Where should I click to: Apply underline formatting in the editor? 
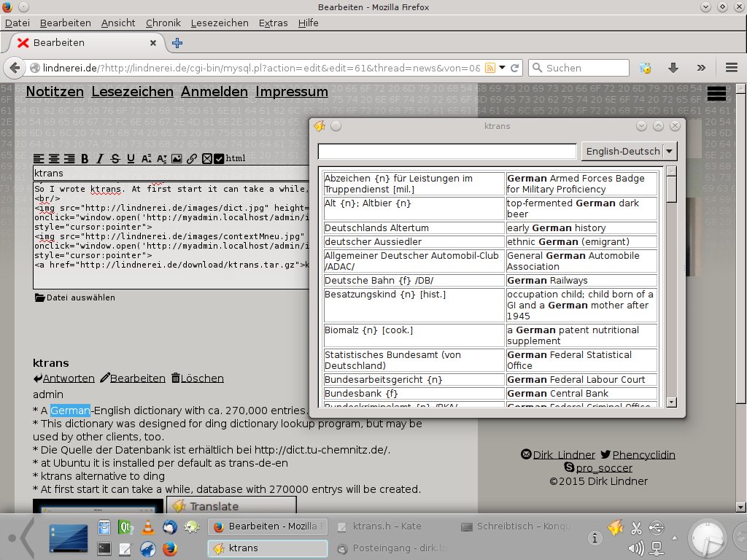coord(131,159)
